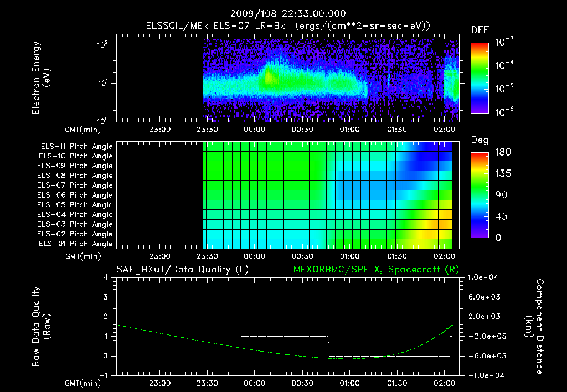
Task: Click the '01:00' tick of the data quality panel
Action: 350,383
